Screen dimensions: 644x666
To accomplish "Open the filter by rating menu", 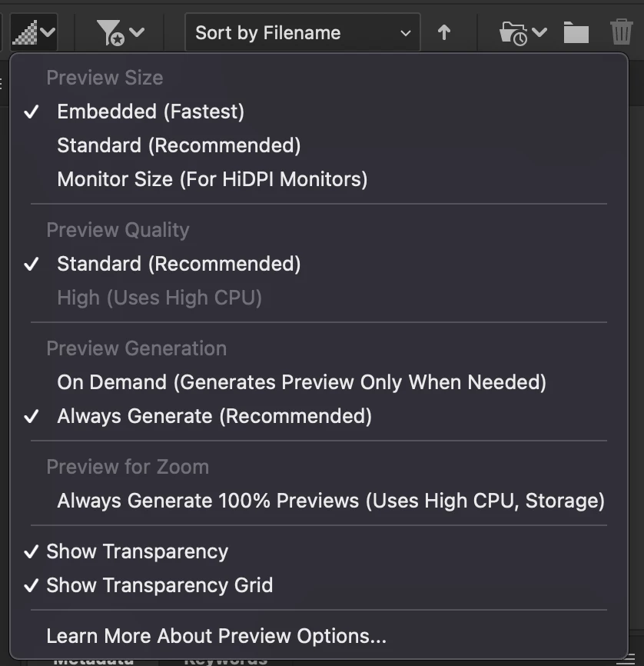I will [111, 33].
